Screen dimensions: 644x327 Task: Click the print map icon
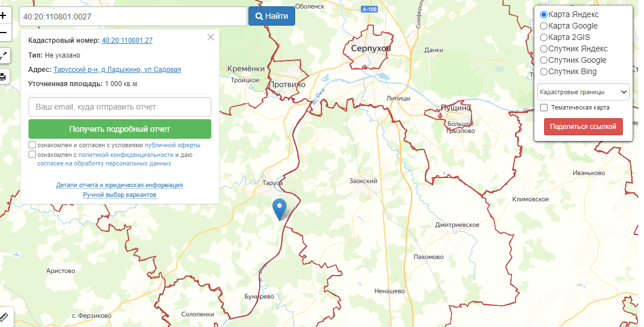[3, 76]
